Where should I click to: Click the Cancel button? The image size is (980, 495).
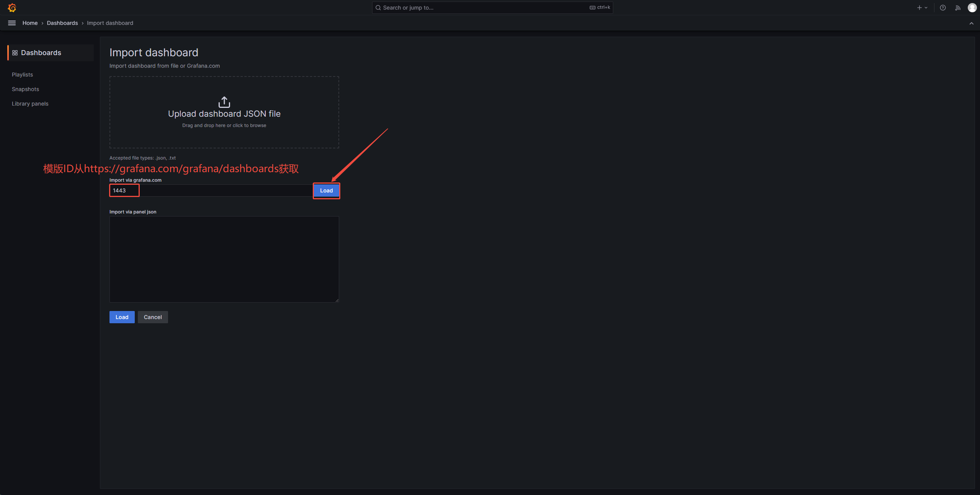click(153, 317)
